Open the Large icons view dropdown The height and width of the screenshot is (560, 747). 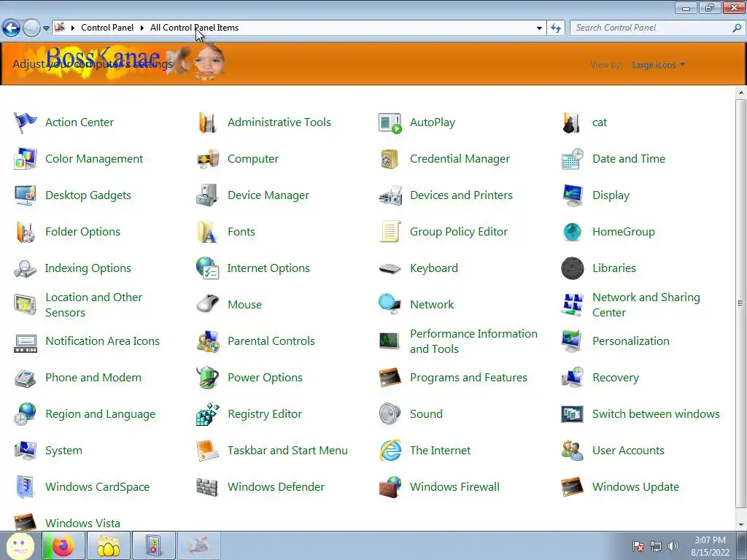tap(659, 65)
